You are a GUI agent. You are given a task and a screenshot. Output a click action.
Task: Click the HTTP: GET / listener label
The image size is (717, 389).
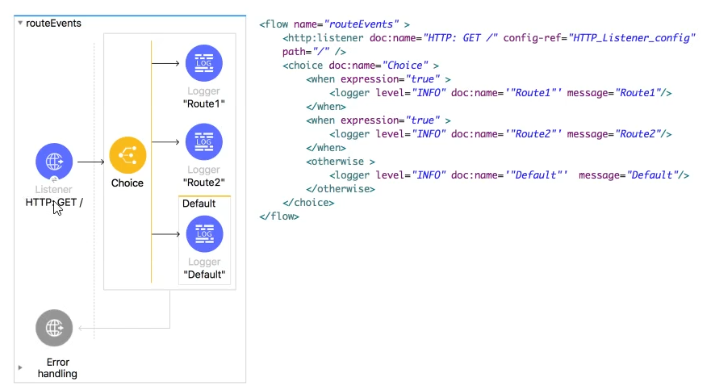click(54, 202)
